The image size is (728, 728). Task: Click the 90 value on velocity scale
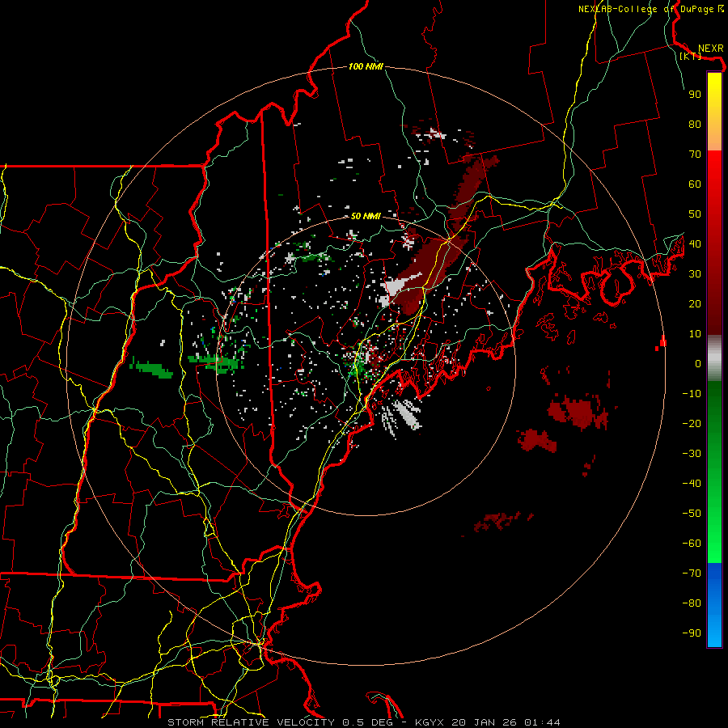pos(695,95)
